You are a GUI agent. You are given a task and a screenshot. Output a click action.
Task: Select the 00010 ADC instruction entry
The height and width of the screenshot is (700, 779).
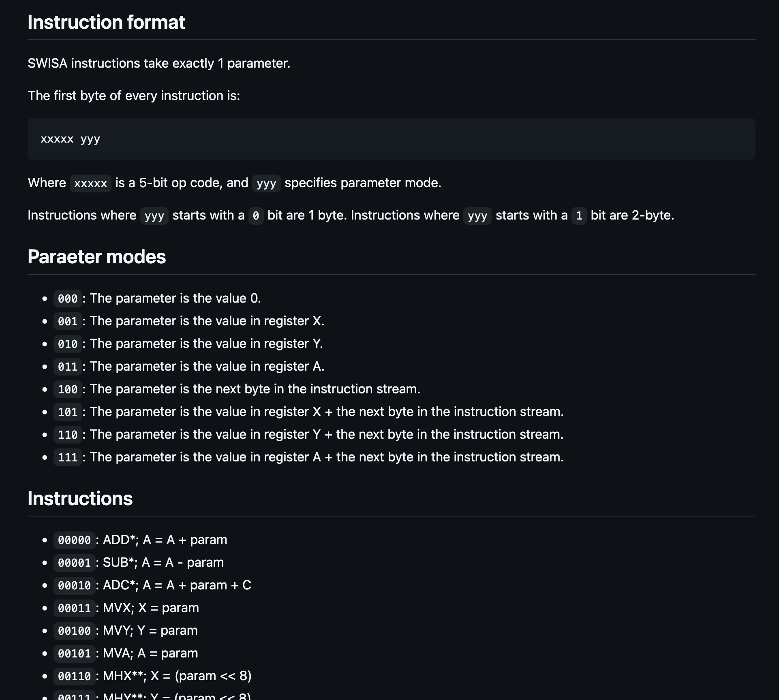click(x=74, y=586)
